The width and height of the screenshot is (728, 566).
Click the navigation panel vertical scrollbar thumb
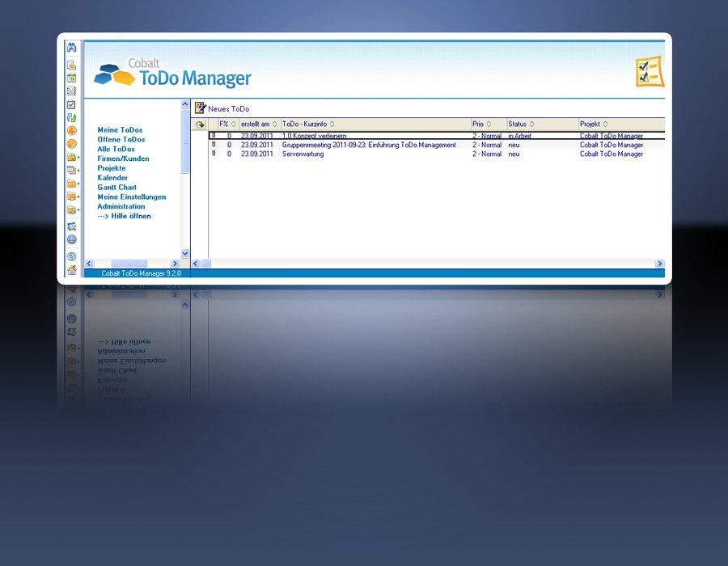(184, 141)
